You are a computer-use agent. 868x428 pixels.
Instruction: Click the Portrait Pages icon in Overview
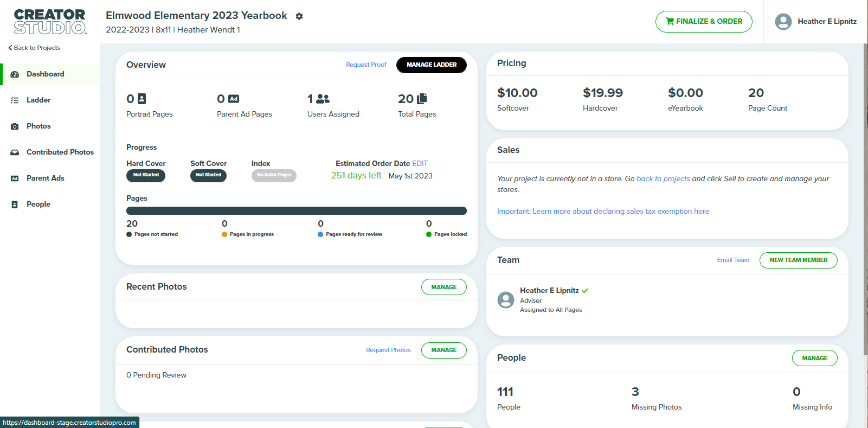[x=142, y=99]
